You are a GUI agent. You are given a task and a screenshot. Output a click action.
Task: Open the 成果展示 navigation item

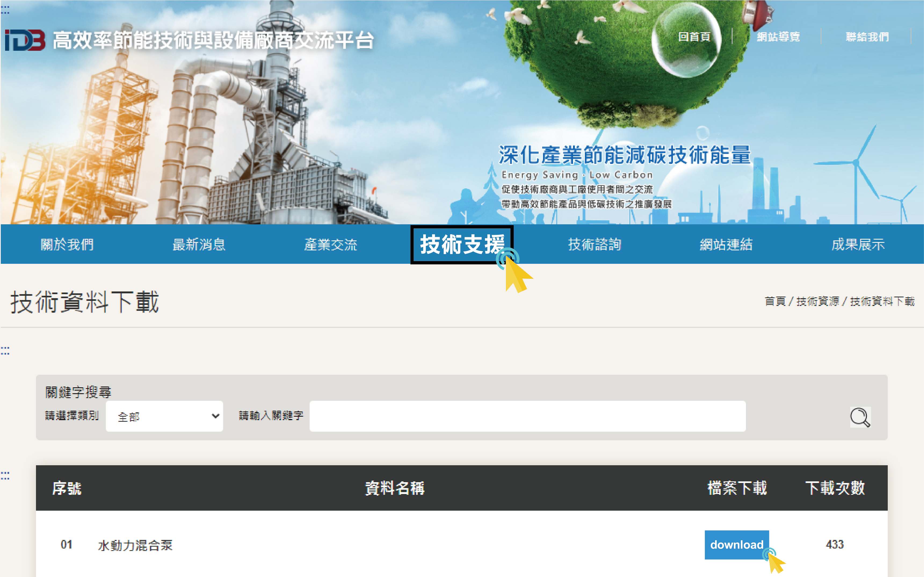click(858, 244)
